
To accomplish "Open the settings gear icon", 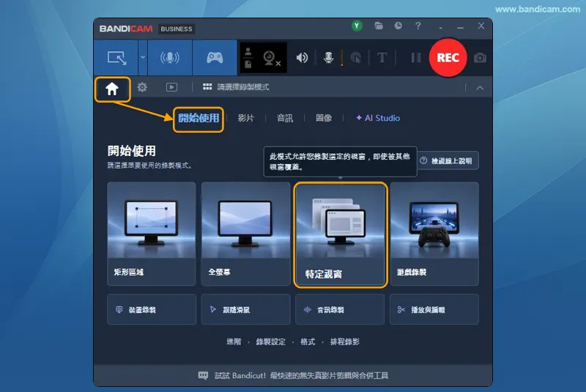I will [142, 87].
